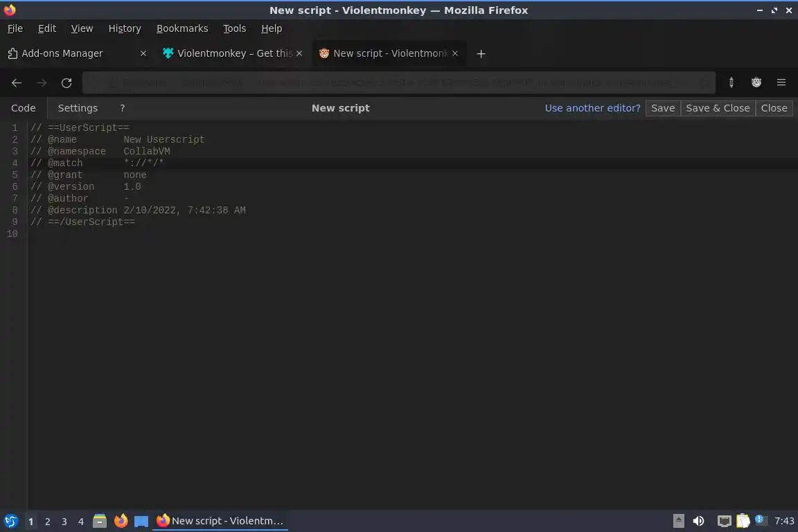Open the Violentmonkey extension toolbar icon
798x532 pixels.
(756, 82)
